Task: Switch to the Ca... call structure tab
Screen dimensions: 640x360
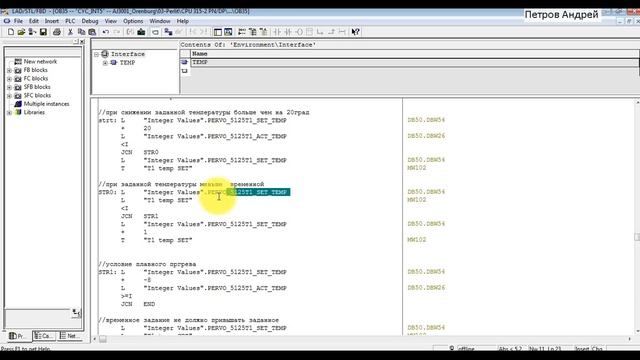Action: click(x=44, y=336)
